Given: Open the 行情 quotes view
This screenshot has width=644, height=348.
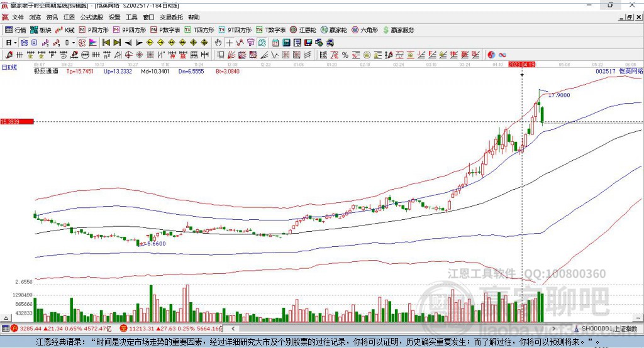Looking at the screenshot, I should [x=15, y=30].
